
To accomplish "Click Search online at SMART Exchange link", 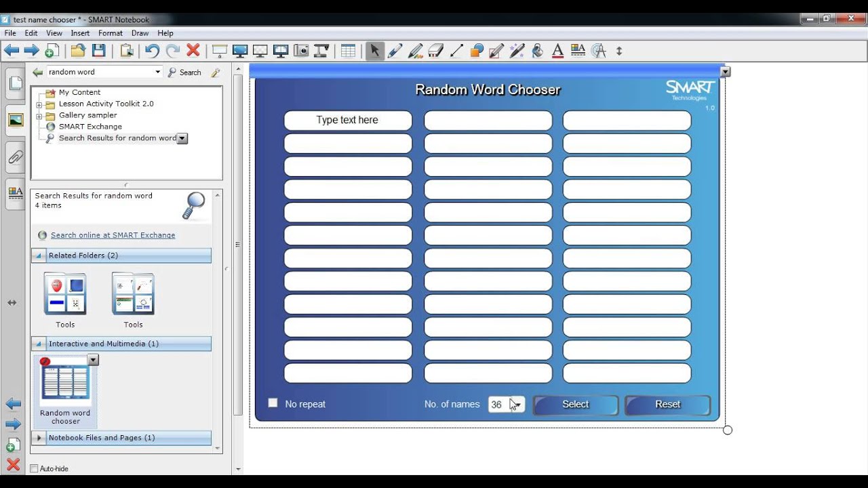I will (113, 235).
